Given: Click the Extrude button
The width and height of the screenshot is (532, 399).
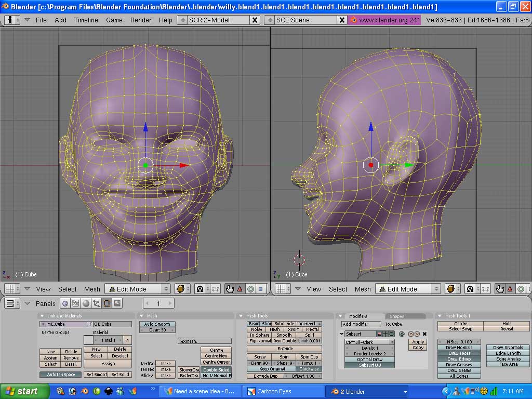Looking at the screenshot, I should tap(285, 349).
